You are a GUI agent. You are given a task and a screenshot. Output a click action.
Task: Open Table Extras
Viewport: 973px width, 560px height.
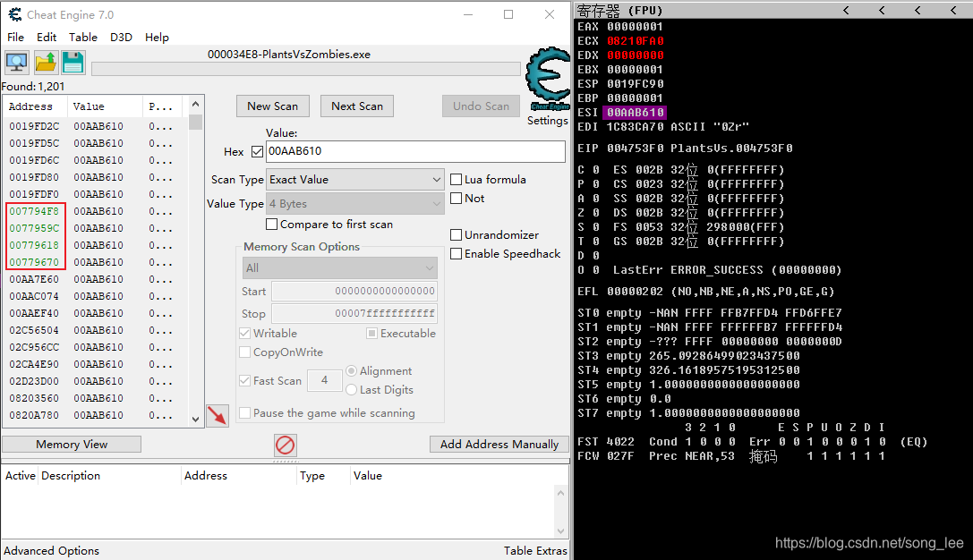click(x=535, y=551)
